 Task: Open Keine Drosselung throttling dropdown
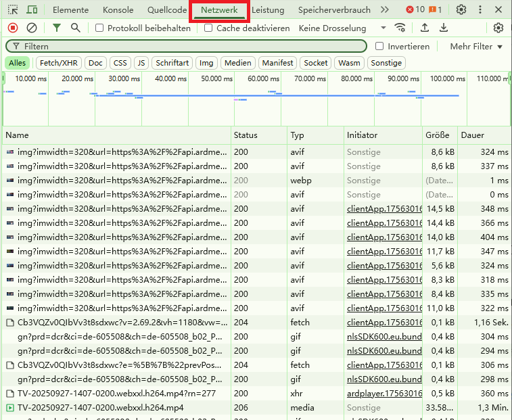pos(342,28)
